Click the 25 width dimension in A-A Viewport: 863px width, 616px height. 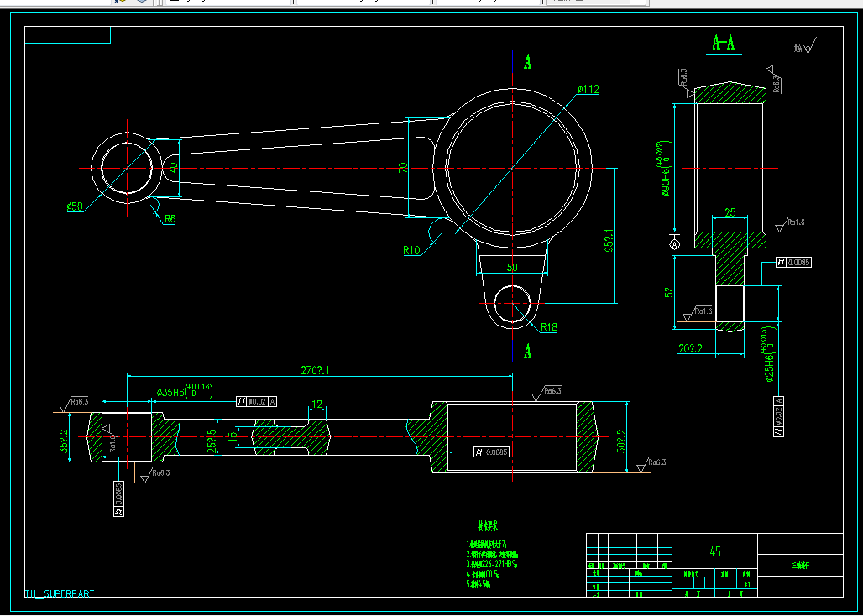(730, 213)
